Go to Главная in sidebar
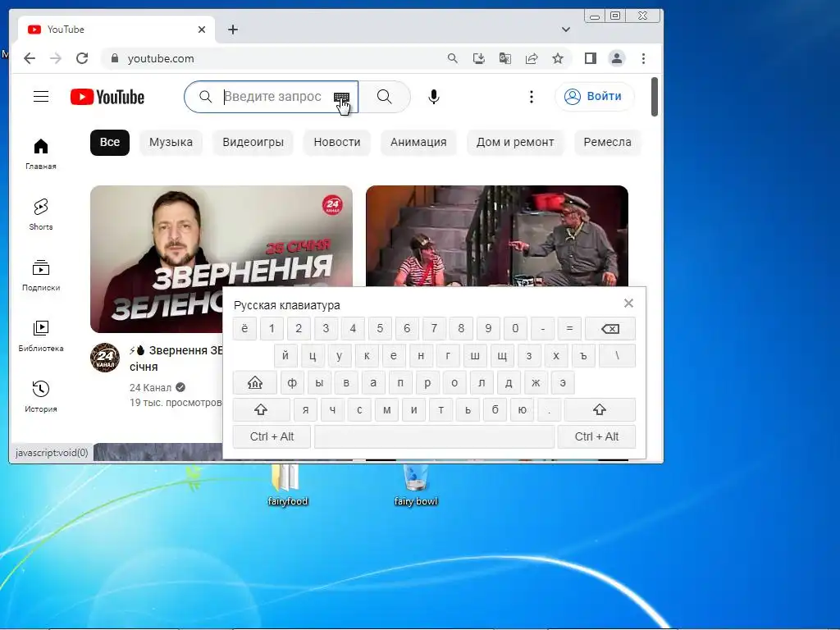The width and height of the screenshot is (840, 630). (41, 153)
